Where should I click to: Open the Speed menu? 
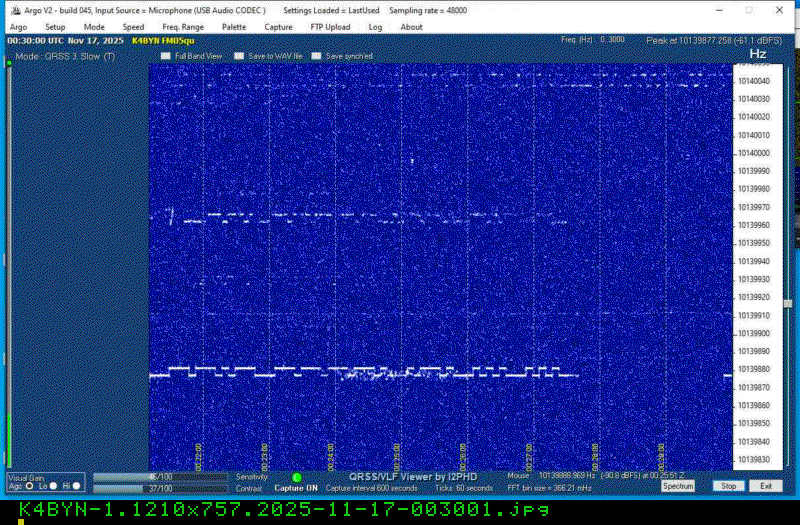(133, 27)
